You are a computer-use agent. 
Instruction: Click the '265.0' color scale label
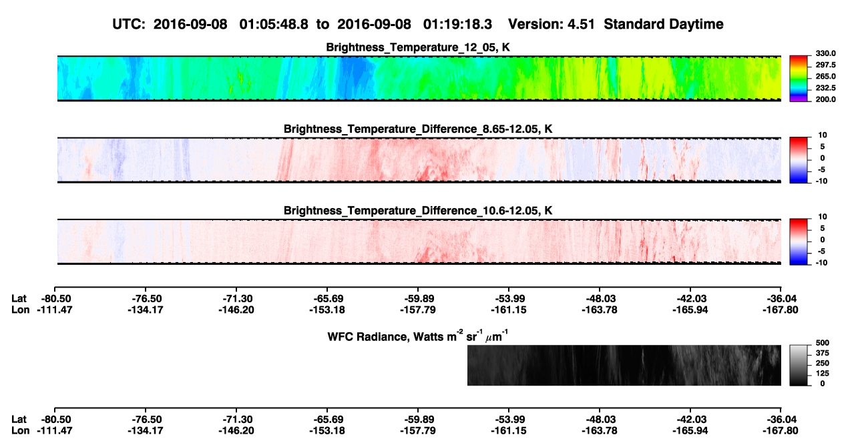pos(826,77)
